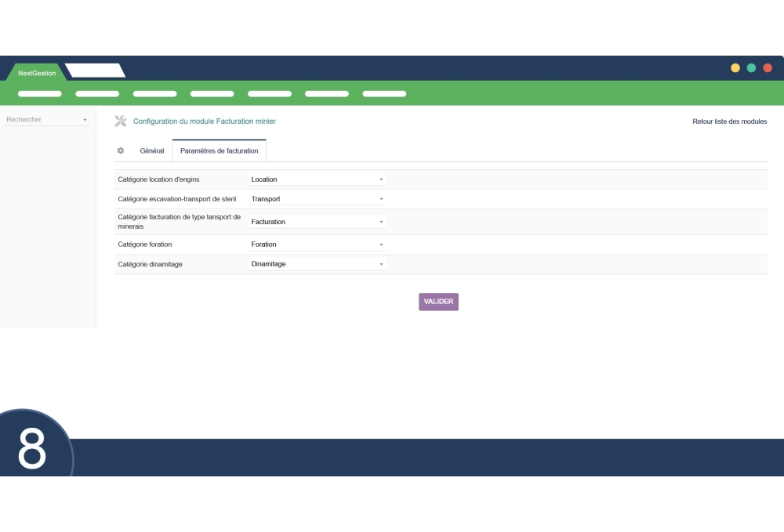Open the Transport category dropdown
This screenshot has height=532, width=784.
click(x=318, y=198)
